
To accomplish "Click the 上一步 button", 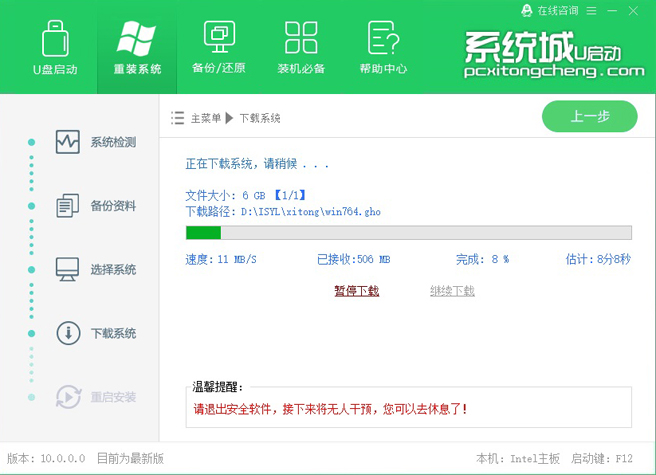I will pyautogui.click(x=589, y=116).
